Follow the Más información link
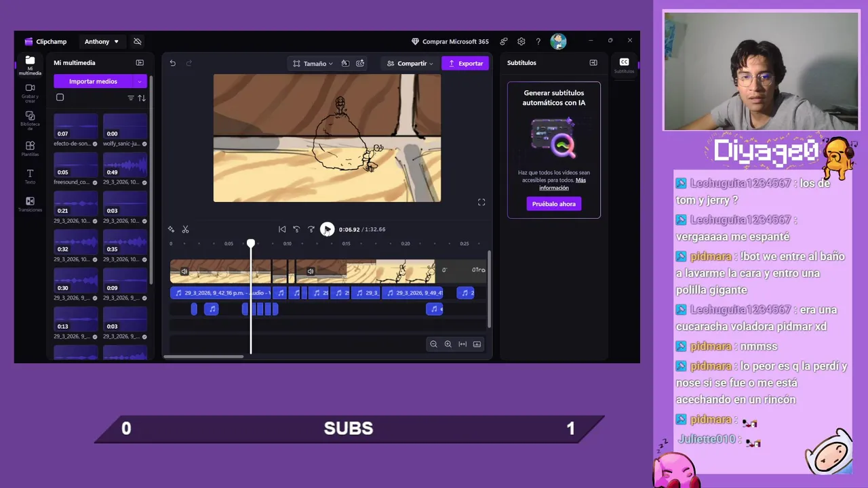Screen dimensions: 868x488 tap(562, 184)
